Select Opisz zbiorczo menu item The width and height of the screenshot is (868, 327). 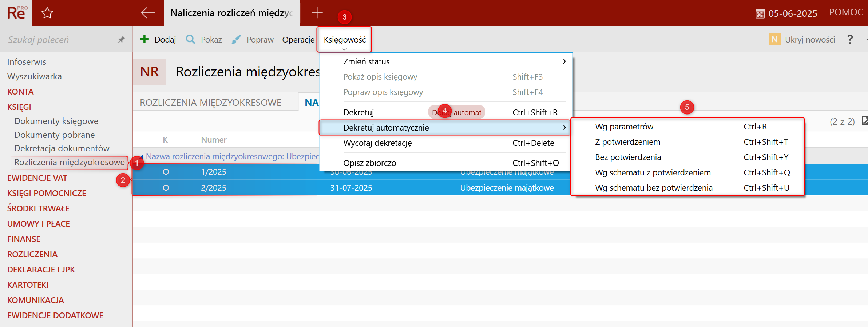446,163
